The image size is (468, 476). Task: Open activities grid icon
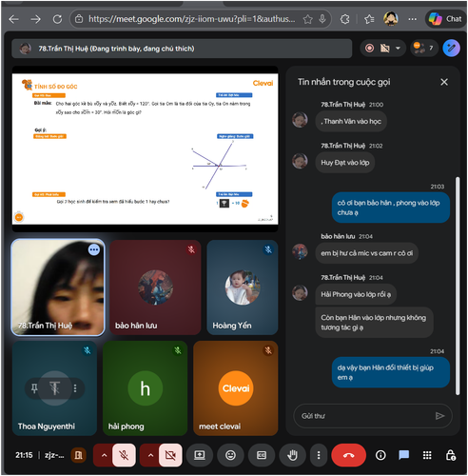[x=427, y=455]
